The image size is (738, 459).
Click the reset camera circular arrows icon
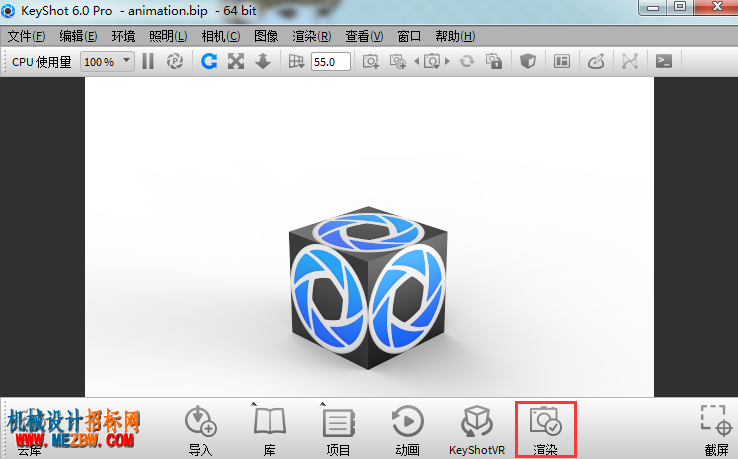[467, 61]
